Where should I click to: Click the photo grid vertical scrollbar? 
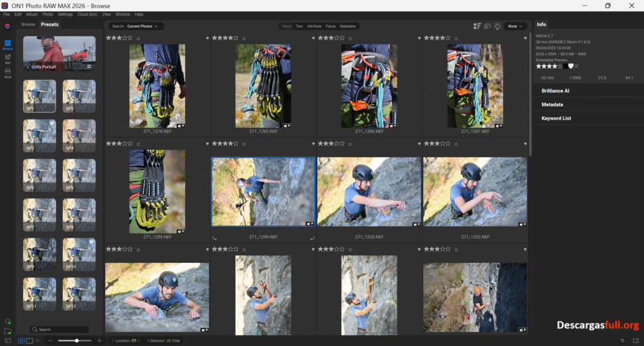coord(530,94)
